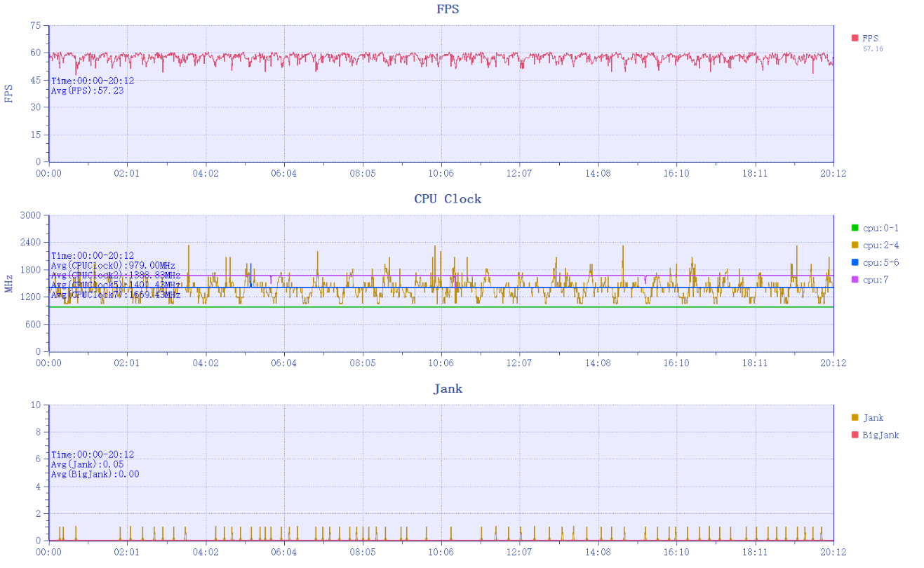Hide the cpu:5-6 blue series in legend

coord(855,262)
